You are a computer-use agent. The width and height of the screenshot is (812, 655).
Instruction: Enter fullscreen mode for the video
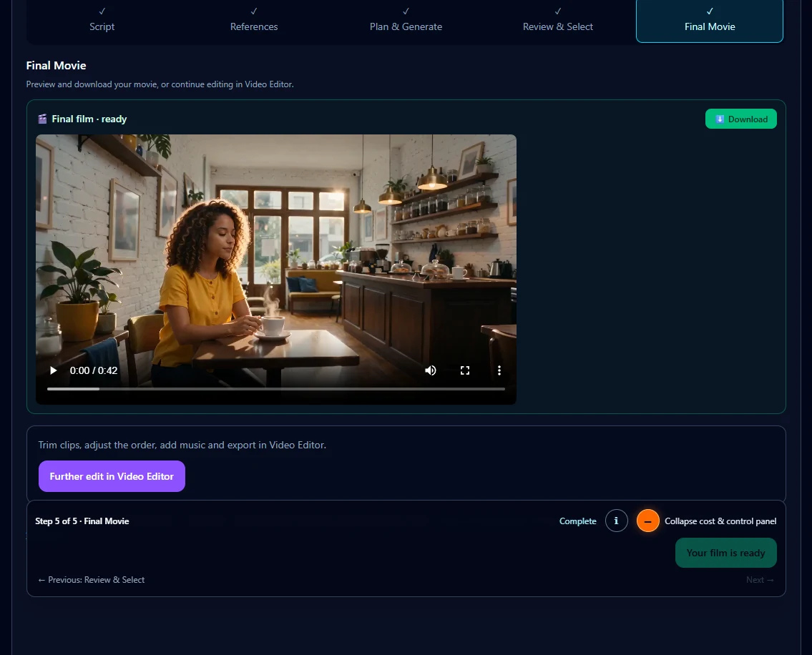point(465,370)
